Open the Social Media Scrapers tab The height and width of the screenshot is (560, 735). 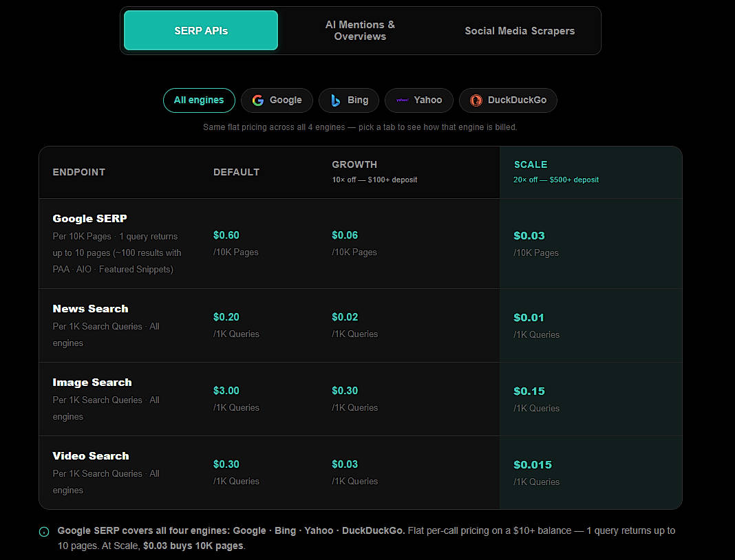(x=520, y=30)
